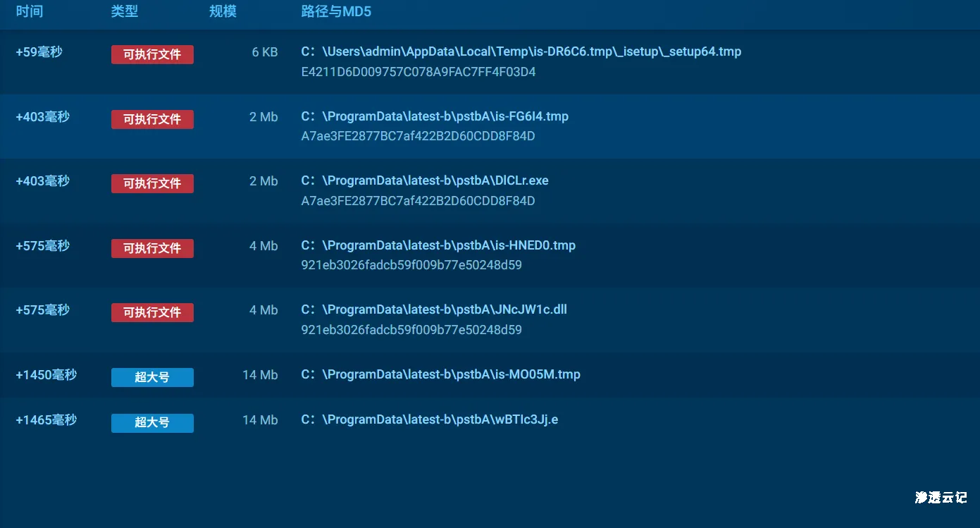
Task: Click the 时间 column header
Action: pyautogui.click(x=29, y=11)
